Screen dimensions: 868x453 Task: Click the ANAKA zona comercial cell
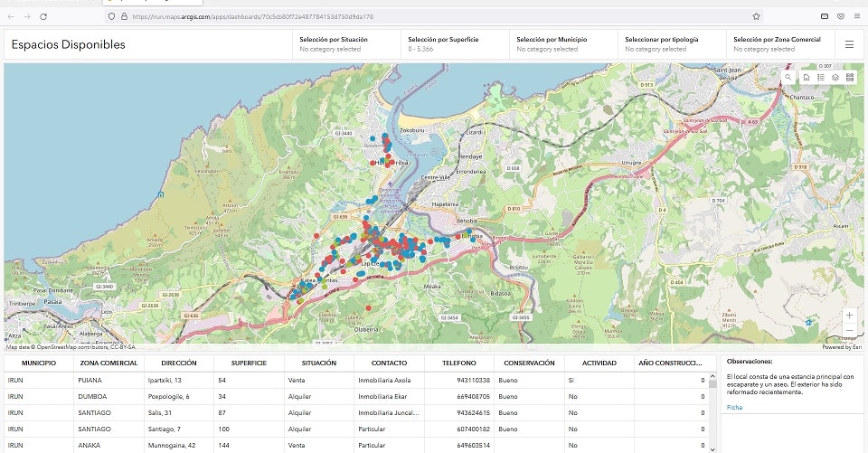(108, 445)
